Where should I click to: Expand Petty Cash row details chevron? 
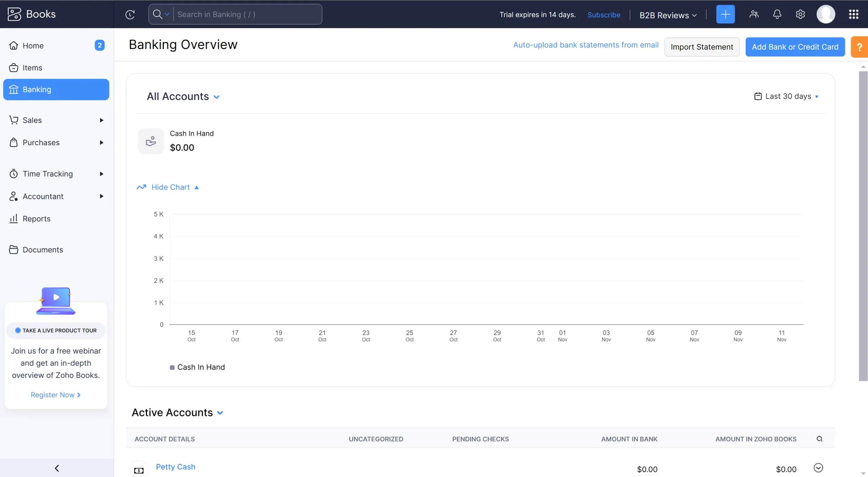(x=818, y=468)
